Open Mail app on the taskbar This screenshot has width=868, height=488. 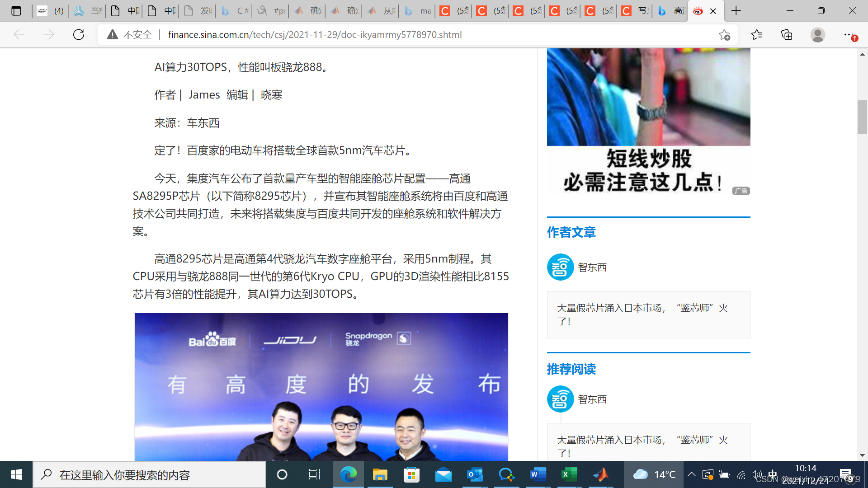click(443, 474)
